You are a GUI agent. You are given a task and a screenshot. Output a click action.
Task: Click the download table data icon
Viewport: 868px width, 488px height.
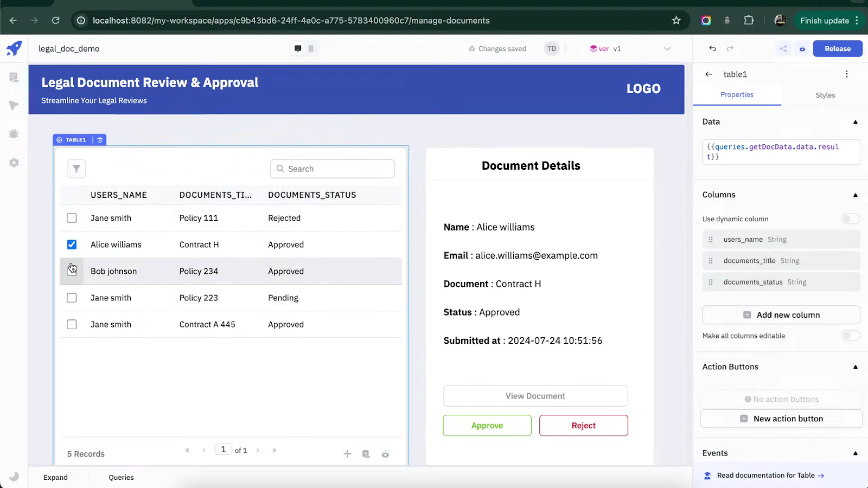366,454
